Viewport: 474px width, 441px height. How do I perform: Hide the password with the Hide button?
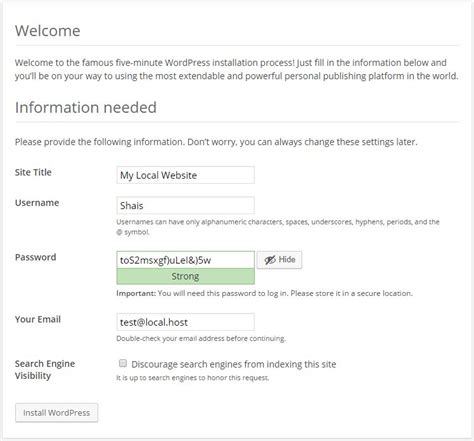tap(280, 260)
